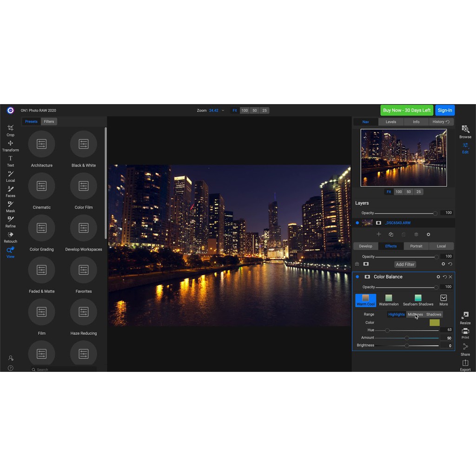
Task: Activate the Transform tool
Action: [10, 145]
